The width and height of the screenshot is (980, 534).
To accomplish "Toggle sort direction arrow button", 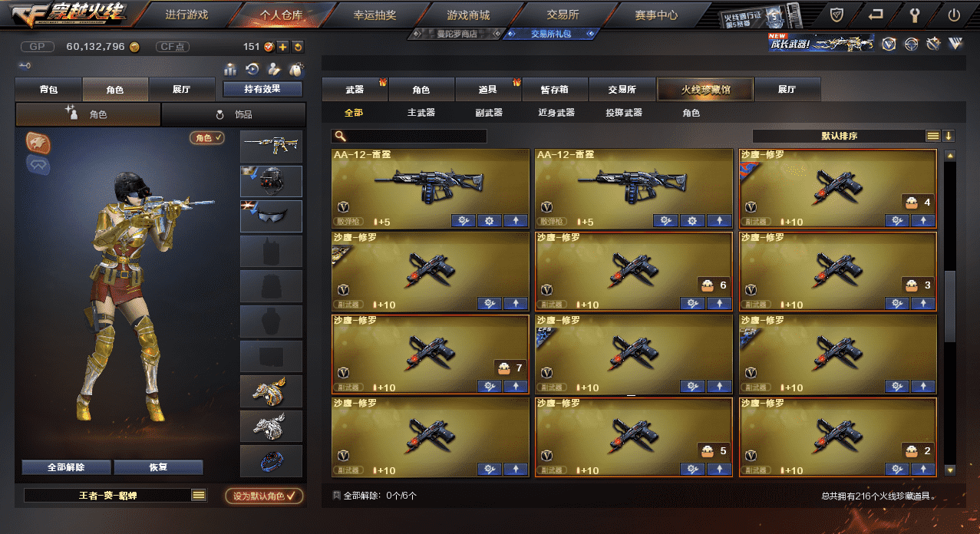I will click(949, 136).
